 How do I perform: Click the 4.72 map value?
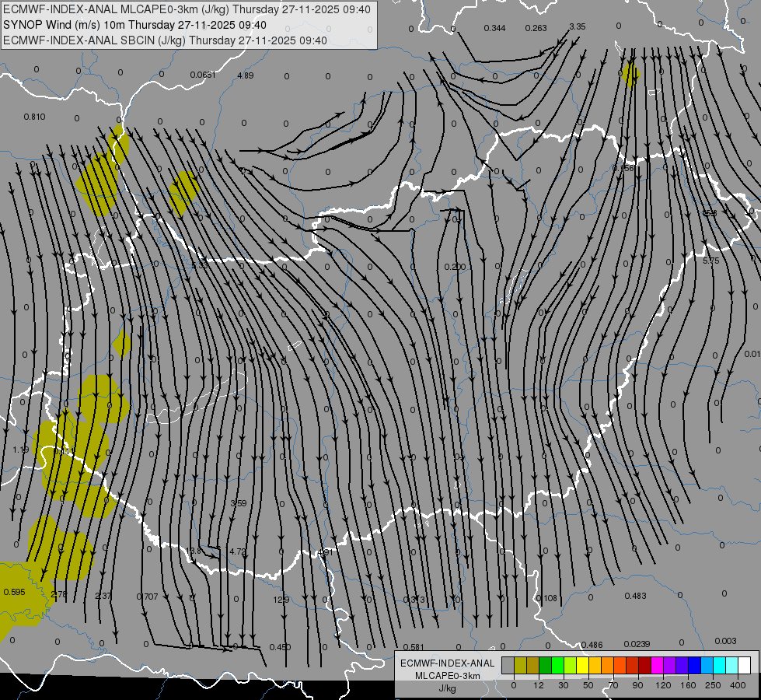(237, 551)
